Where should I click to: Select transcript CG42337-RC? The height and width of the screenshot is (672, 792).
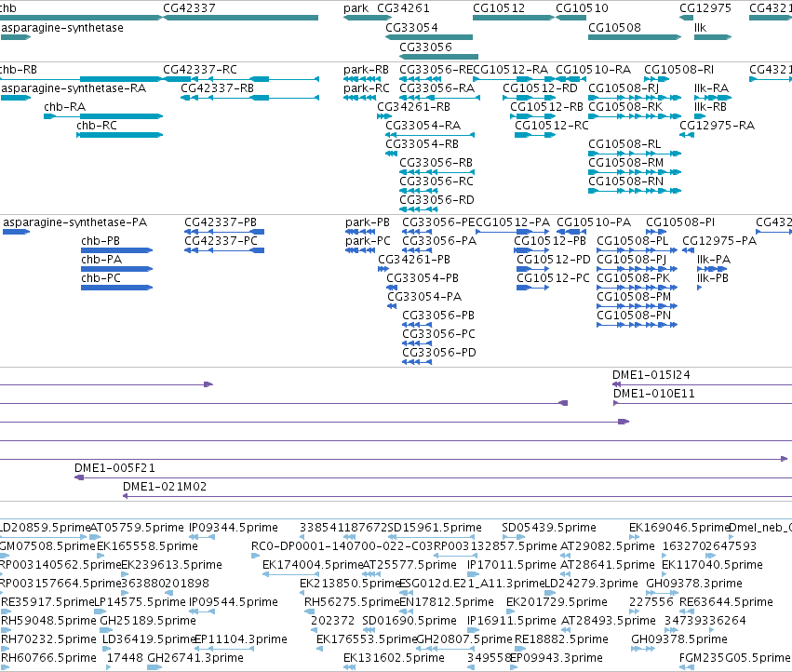(x=199, y=70)
